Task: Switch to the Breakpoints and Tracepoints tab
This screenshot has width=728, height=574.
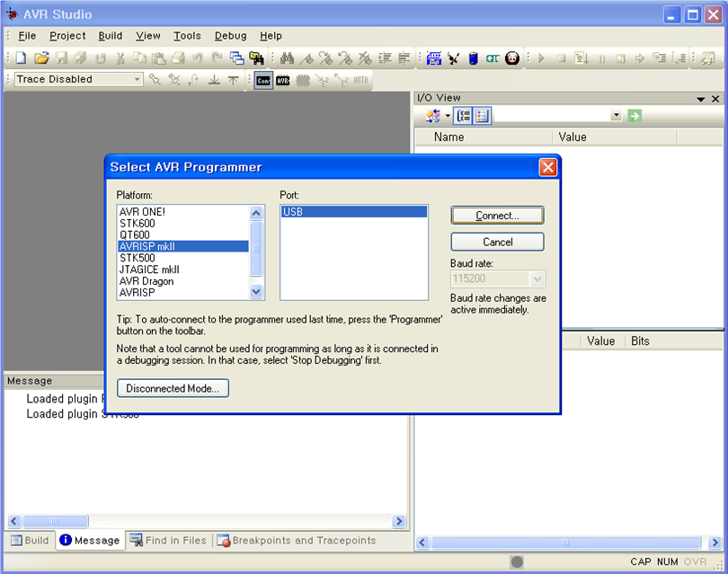Action: (297, 540)
